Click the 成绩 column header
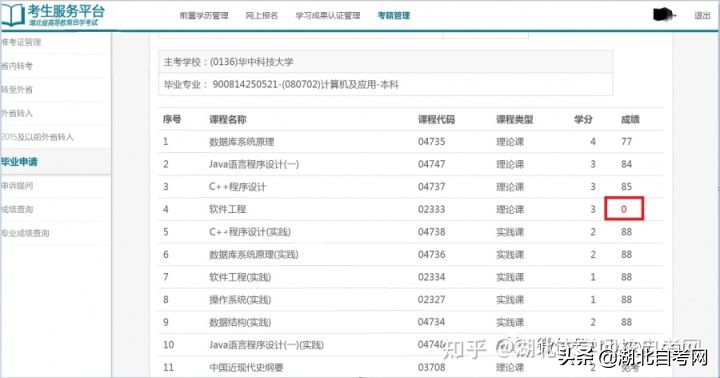The width and height of the screenshot is (720, 378). [x=630, y=119]
